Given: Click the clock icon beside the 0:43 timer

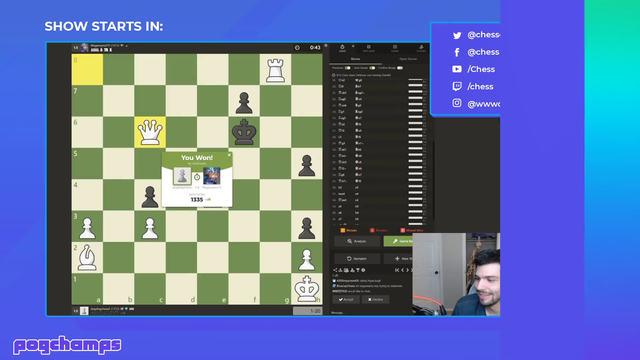Looking at the screenshot, I should (x=297, y=48).
